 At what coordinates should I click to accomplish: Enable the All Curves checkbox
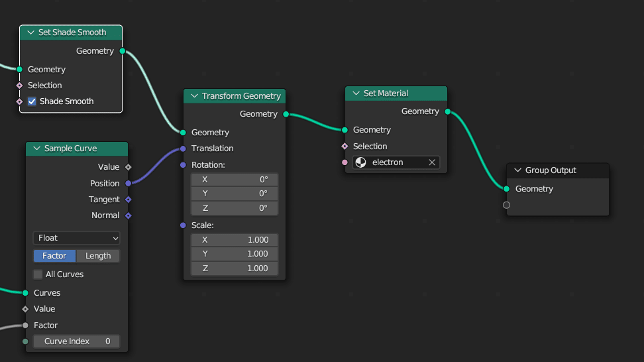point(38,274)
